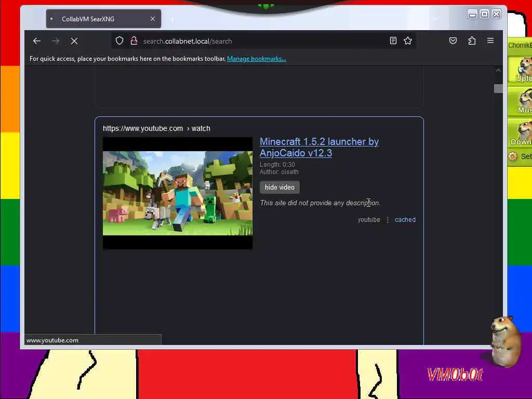Click the Settings gear in Chomik sidebar
The height and width of the screenshot is (399, 532).
tap(513, 156)
